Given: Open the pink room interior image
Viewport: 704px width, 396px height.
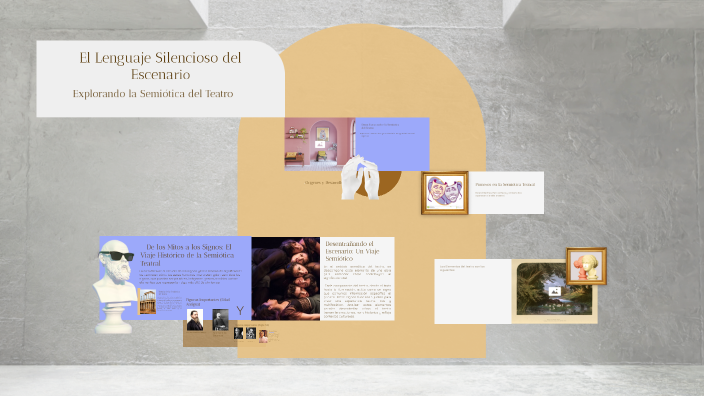Looking at the screenshot, I should point(320,144).
